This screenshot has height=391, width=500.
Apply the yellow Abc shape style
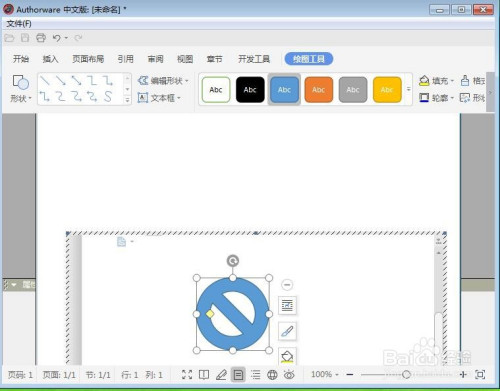(387, 90)
